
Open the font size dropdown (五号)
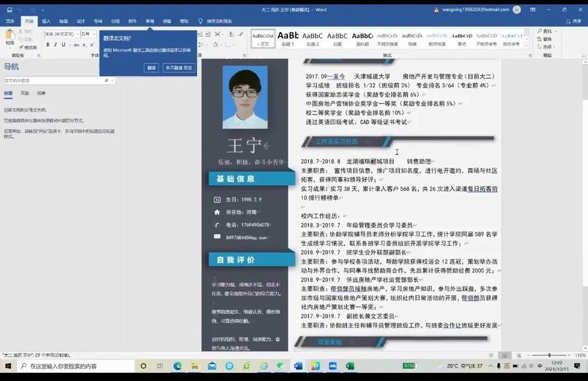[x=94, y=34]
